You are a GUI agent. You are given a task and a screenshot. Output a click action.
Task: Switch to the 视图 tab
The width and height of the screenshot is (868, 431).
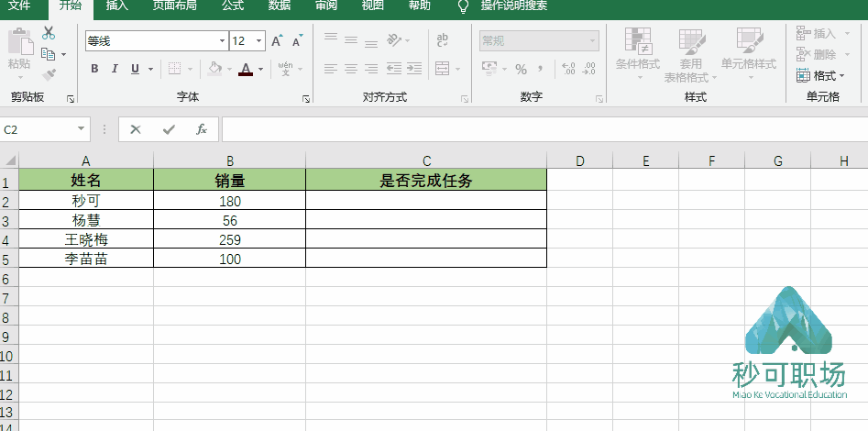coord(372,6)
